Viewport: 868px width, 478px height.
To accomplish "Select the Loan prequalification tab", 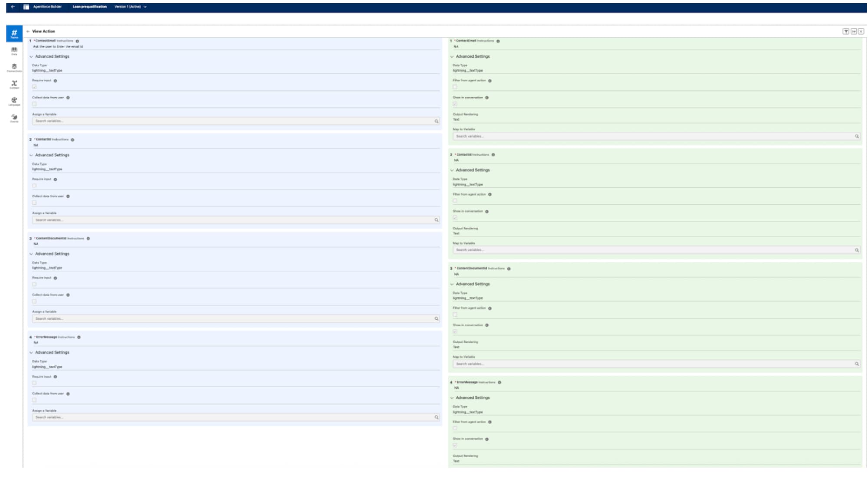I will pos(89,7).
